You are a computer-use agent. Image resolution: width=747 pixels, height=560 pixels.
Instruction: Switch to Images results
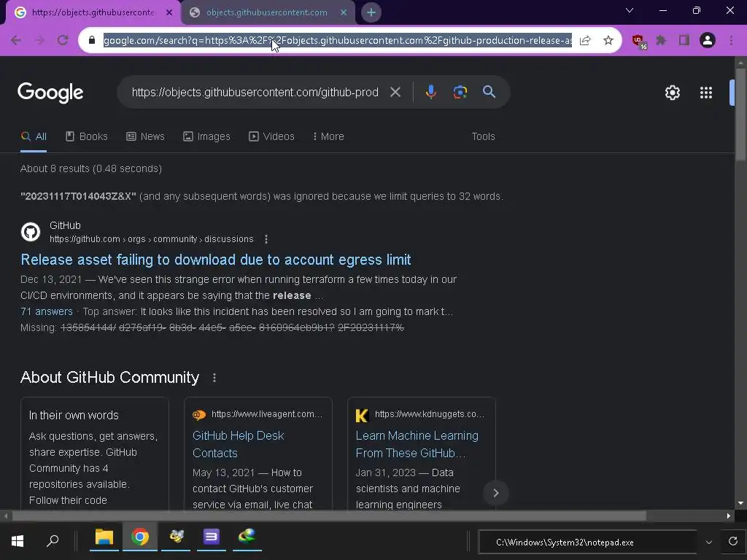click(x=206, y=136)
